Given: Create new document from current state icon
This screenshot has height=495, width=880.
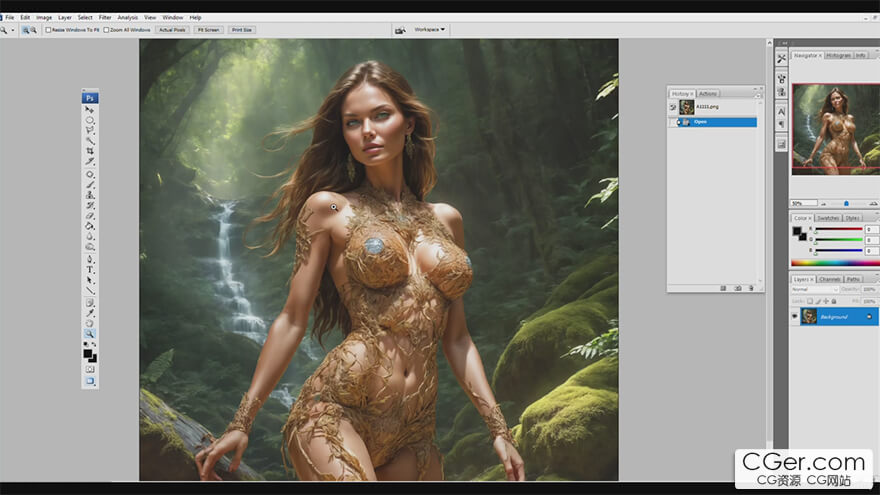Looking at the screenshot, I should 723,288.
